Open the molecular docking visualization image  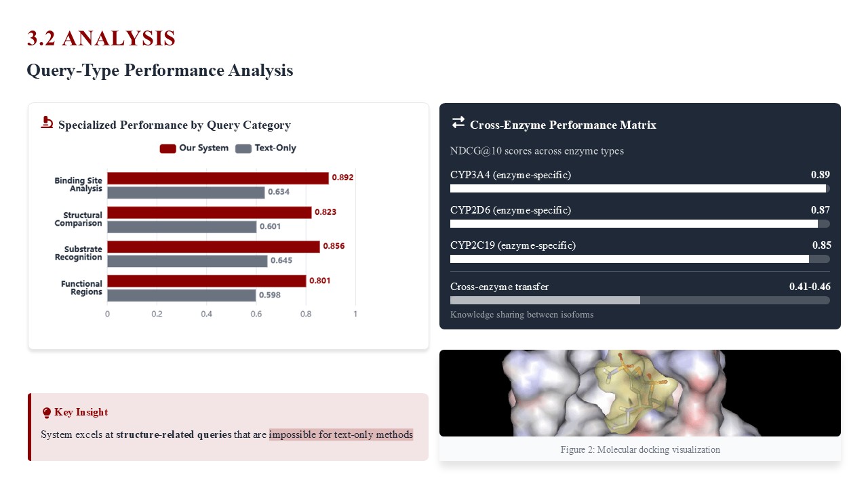(x=640, y=393)
